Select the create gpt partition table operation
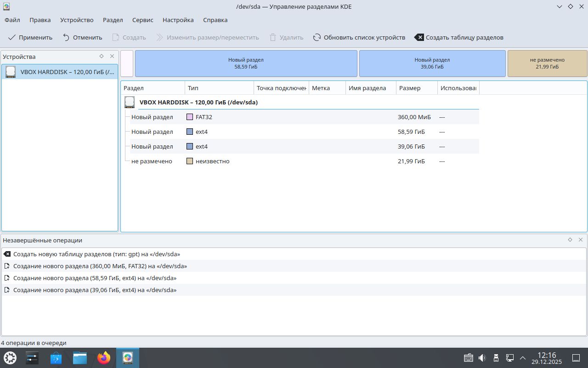This screenshot has height=368, width=588. (294, 254)
